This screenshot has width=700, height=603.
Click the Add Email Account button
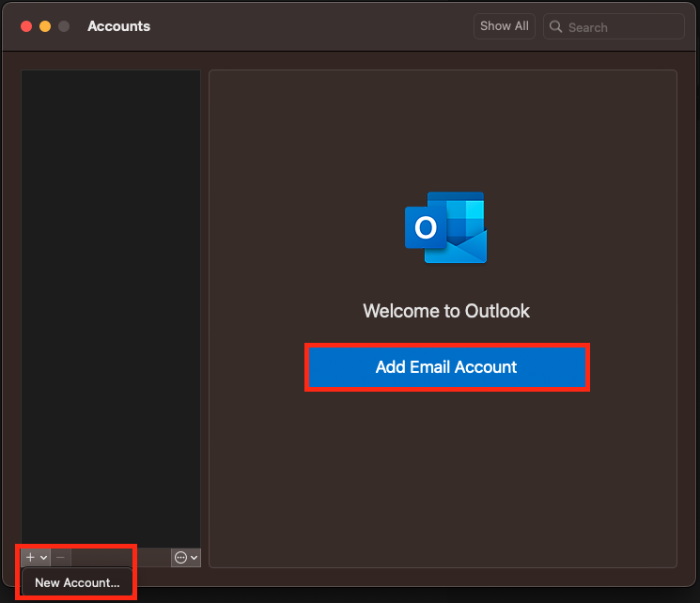pyautogui.click(x=447, y=367)
